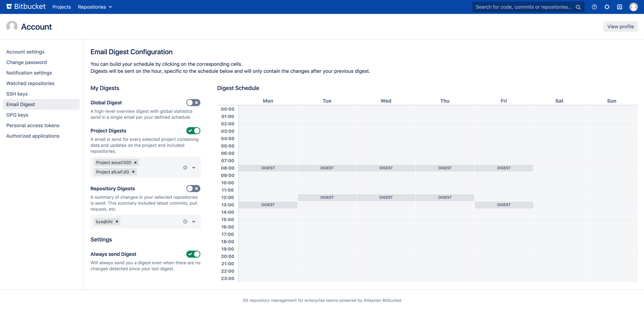This screenshot has width=644, height=315.
Task: Open Personal access tokens
Action: 33,125
